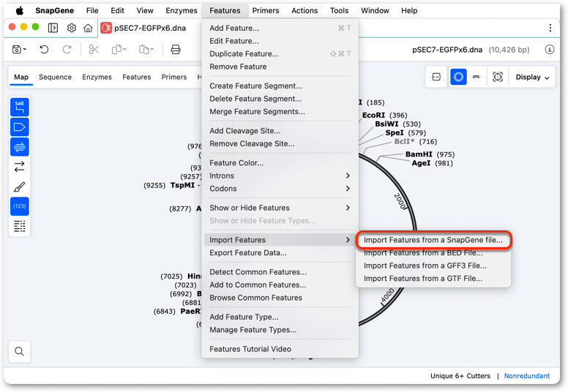Click the flip sequence arrows icon
Screen dimensions: 568x392
click(20, 167)
